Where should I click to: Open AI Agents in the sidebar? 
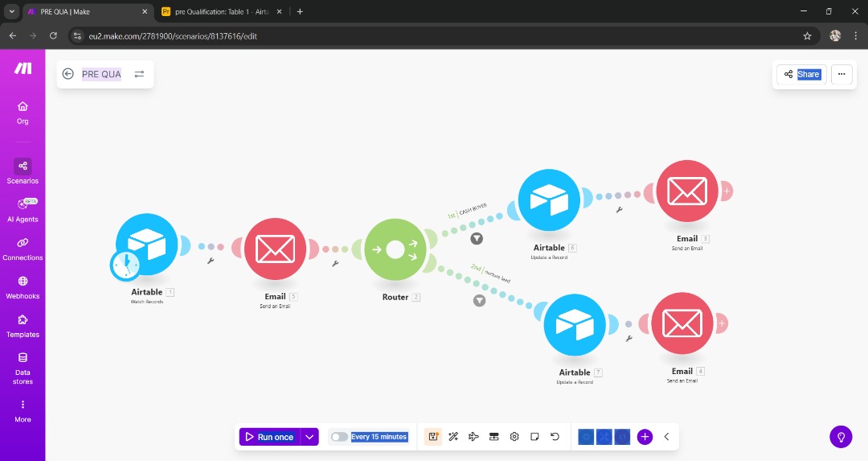[23, 210]
